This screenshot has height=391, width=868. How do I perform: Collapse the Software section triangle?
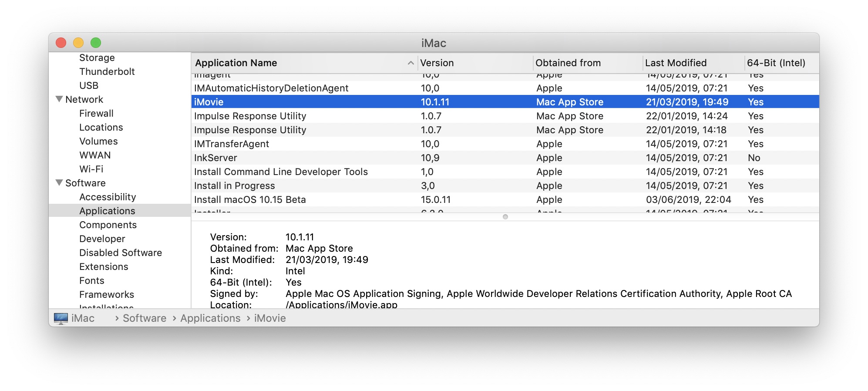pyautogui.click(x=59, y=183)
